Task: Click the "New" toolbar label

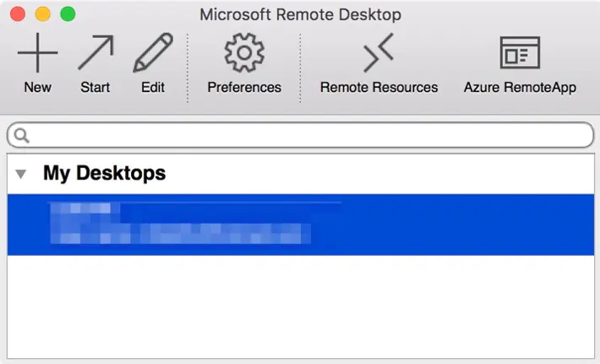Action: click(x=37, y=87)
